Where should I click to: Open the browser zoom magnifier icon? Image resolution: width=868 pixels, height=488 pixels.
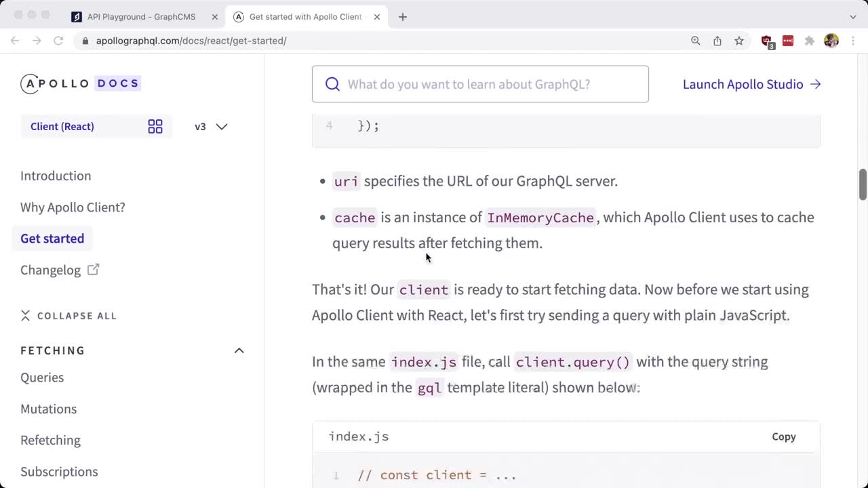[695, 41]
